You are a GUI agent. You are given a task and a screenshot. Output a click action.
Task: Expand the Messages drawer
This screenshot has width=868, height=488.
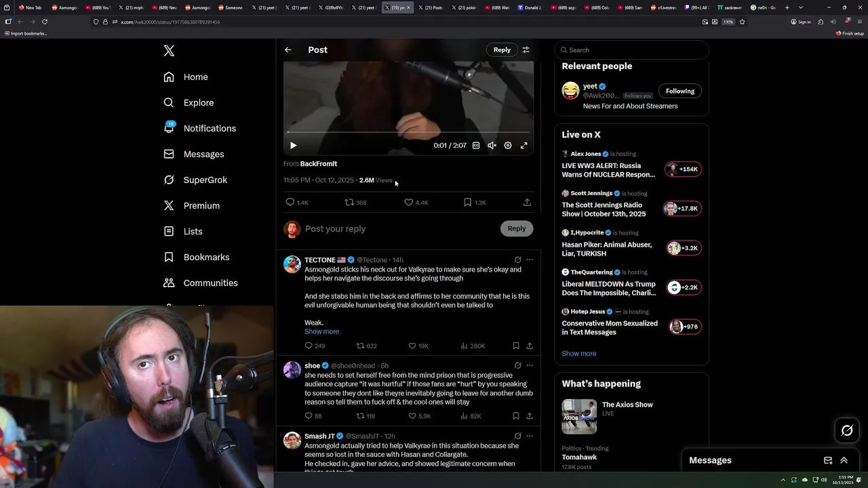pyautogui.click(x=844, y=460)
